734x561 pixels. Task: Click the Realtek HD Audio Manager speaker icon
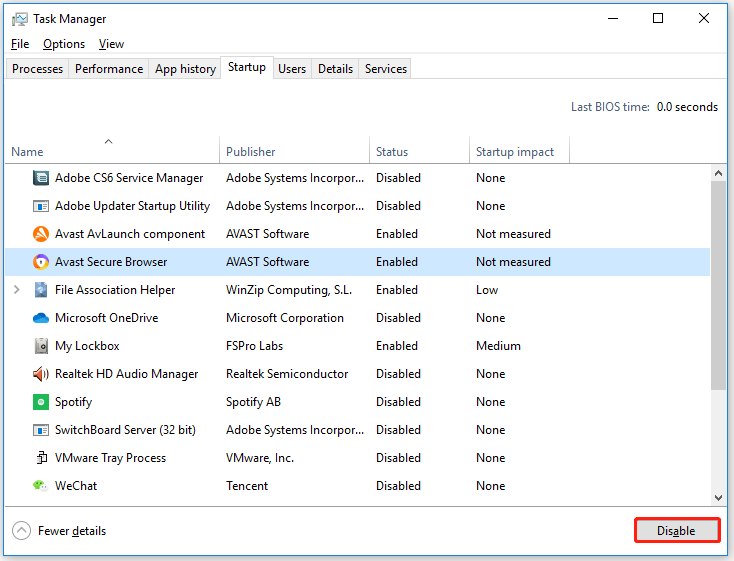point(41,374)
